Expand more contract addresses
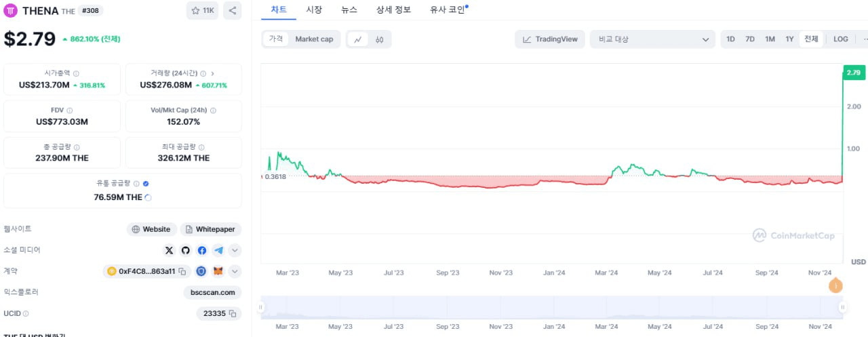Viewport: 868px width, 337px height. 235,271
